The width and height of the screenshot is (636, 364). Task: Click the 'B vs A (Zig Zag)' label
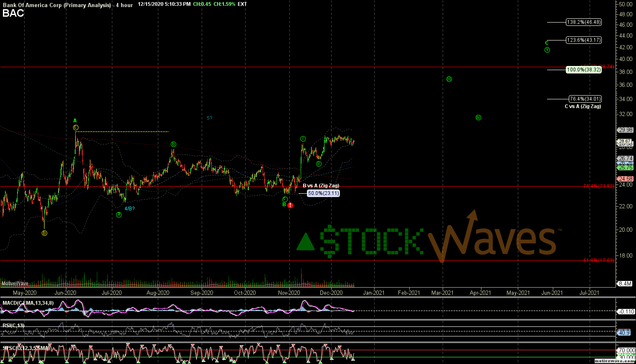(321, 186)
